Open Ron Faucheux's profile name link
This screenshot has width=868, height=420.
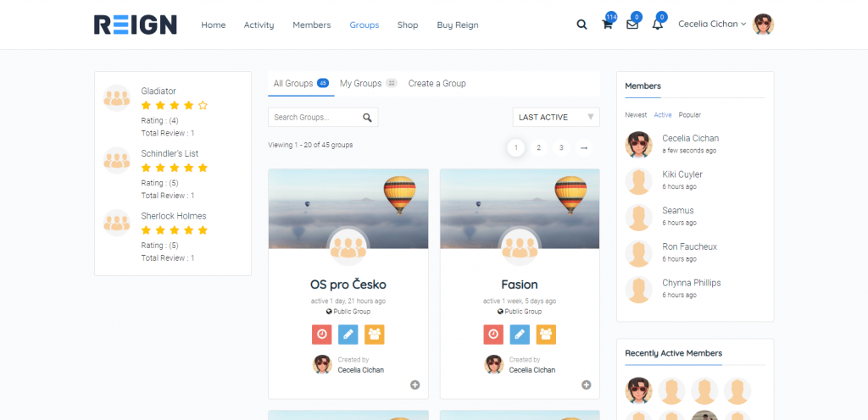690,246
